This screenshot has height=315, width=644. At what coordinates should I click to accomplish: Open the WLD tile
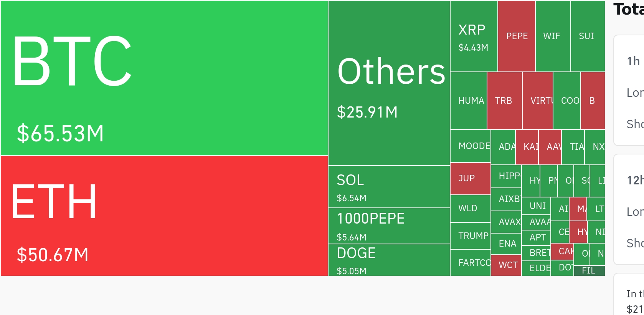pos(471,209)
